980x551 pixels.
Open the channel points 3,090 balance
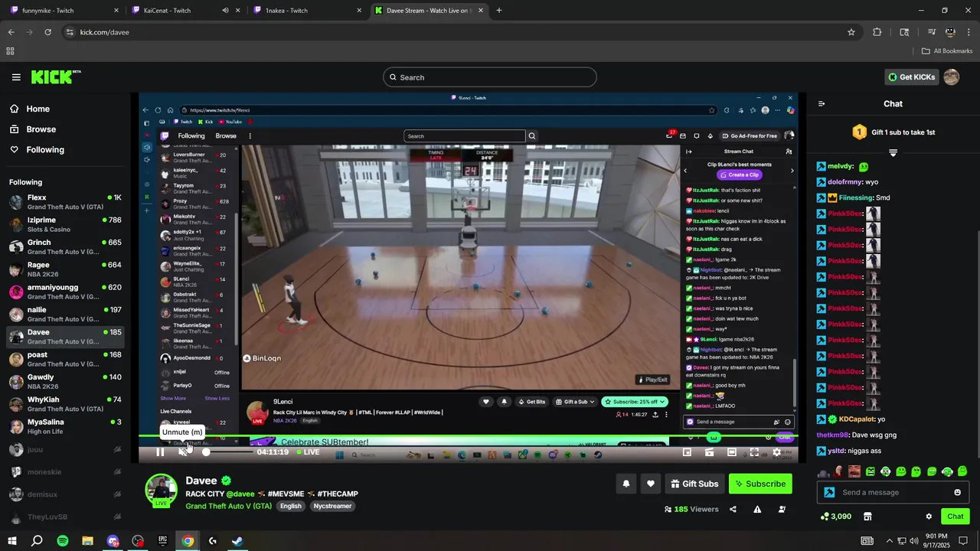(x=835, y=517)
